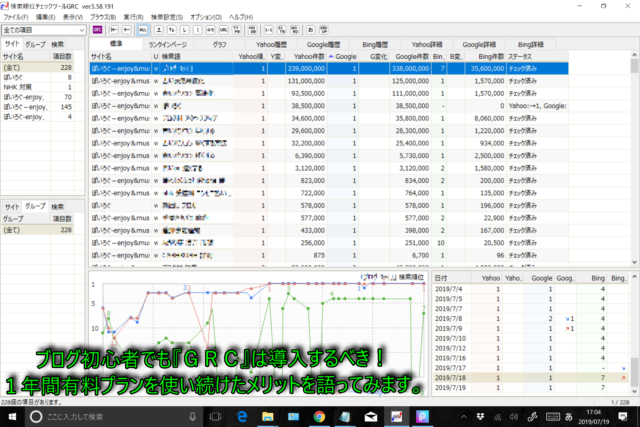Open Google Chrome from the taskbar
640x427 pixels.
(319, 417)
